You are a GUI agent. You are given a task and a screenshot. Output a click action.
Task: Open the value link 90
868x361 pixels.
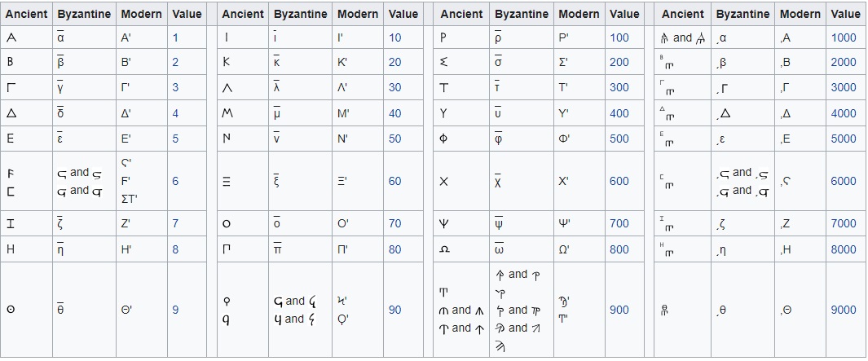click(x=394, y=310)
